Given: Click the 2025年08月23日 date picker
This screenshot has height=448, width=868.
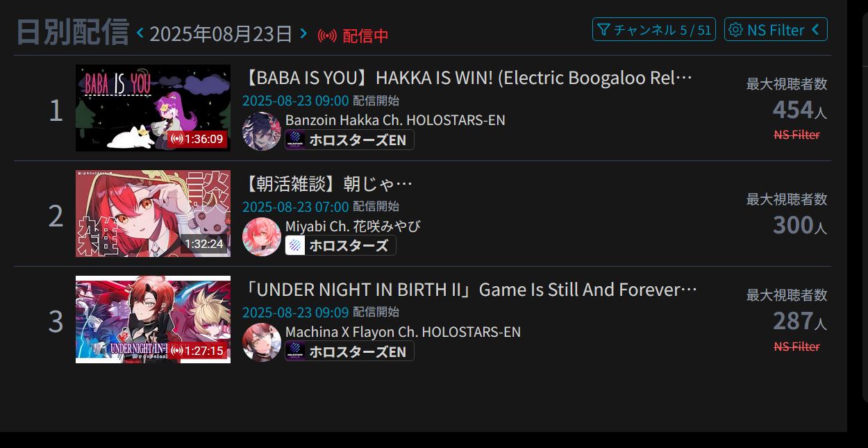Looking at the screenshot, I should [221, 33].
